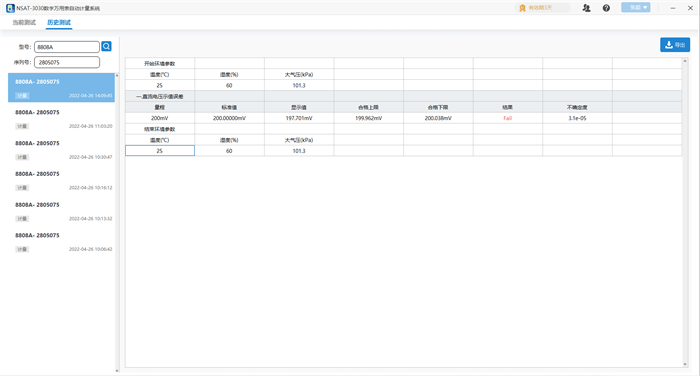Image resolution: width=700 pixels, height=376 pixels.
Task: Open the user account icon in title bar
Action: point(587,8)
